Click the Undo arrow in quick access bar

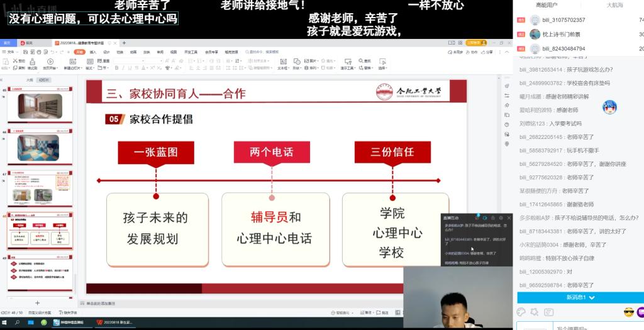(53, 52)
